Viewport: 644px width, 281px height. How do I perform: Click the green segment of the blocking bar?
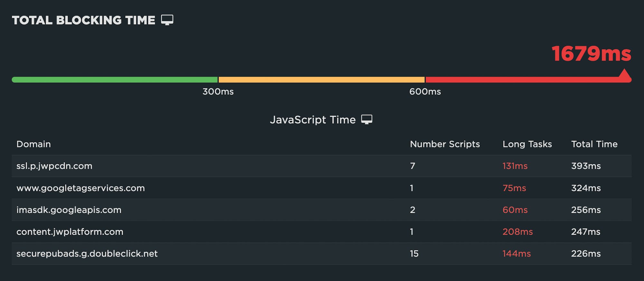click(x=115, y=80)
